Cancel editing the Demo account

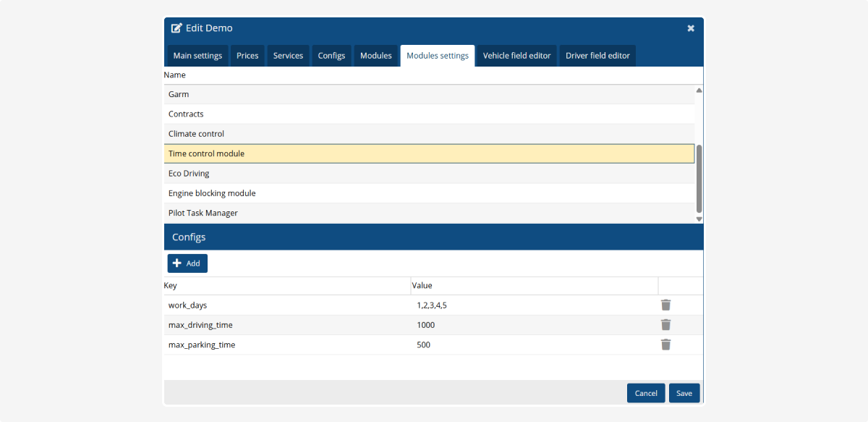pyautogui.click(x=645, y=393)
